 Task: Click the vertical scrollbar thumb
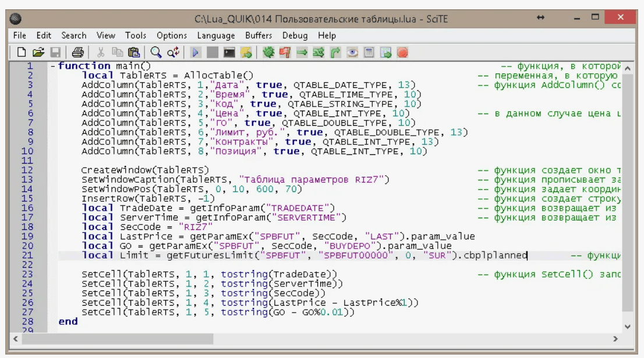click(628, 193)
